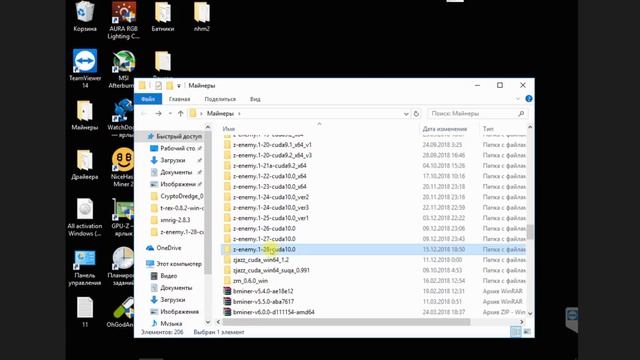The width and height of the screenshot is (640, 360).
Task: Open AURA RGB Lighting shortcut
Action: point(123,20)
